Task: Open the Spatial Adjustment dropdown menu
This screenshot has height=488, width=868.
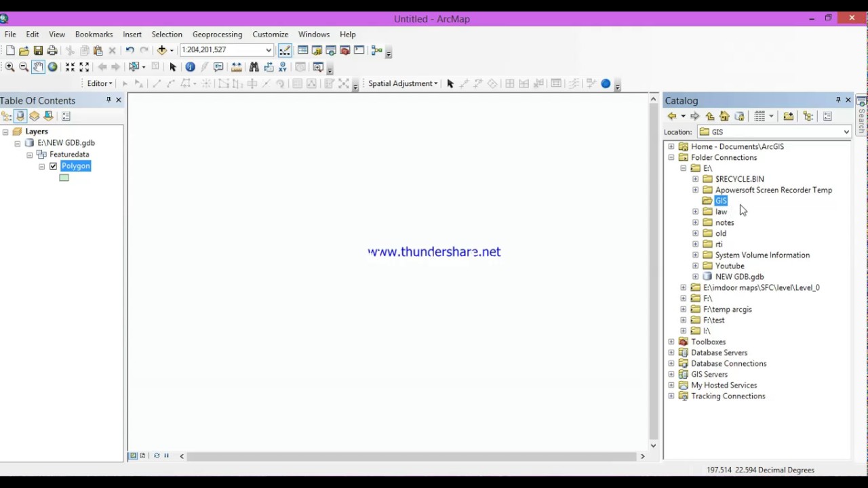Action: pyautogui.click(x=403, y=83)
